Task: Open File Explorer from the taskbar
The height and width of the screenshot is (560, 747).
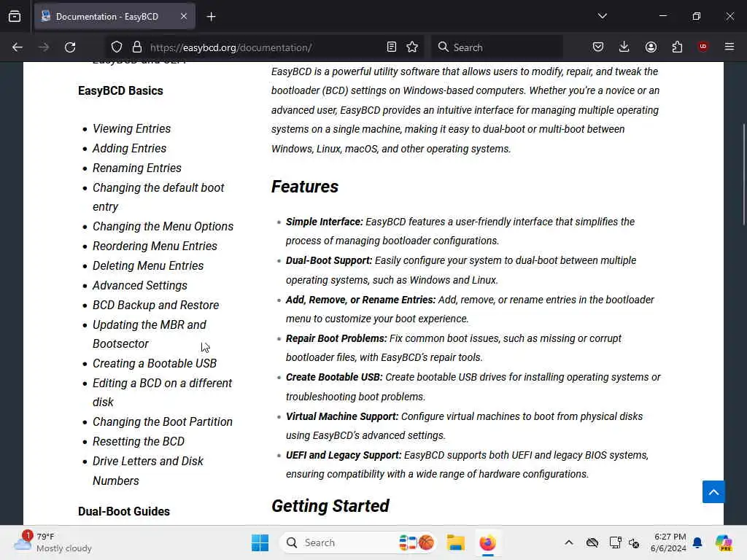Action: 455,542
